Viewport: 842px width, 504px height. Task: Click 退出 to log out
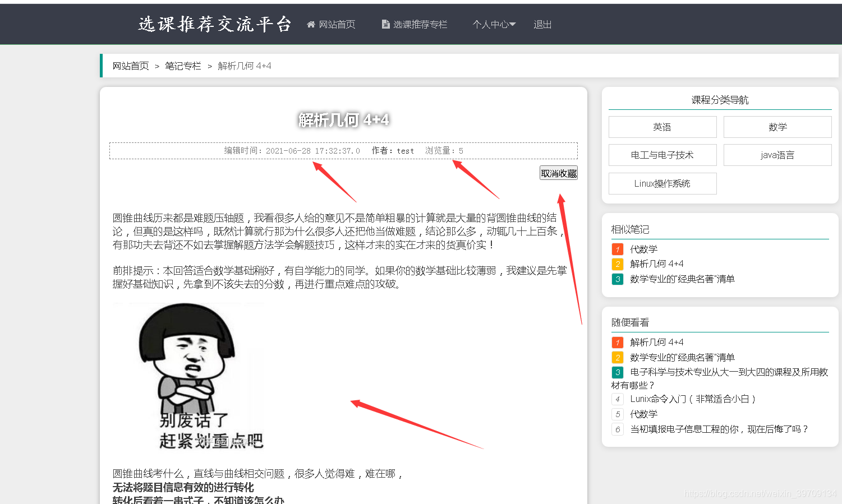point(542,25)
